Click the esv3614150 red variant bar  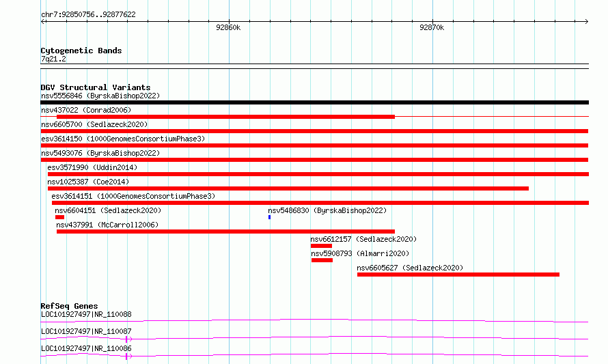[314, 145]
